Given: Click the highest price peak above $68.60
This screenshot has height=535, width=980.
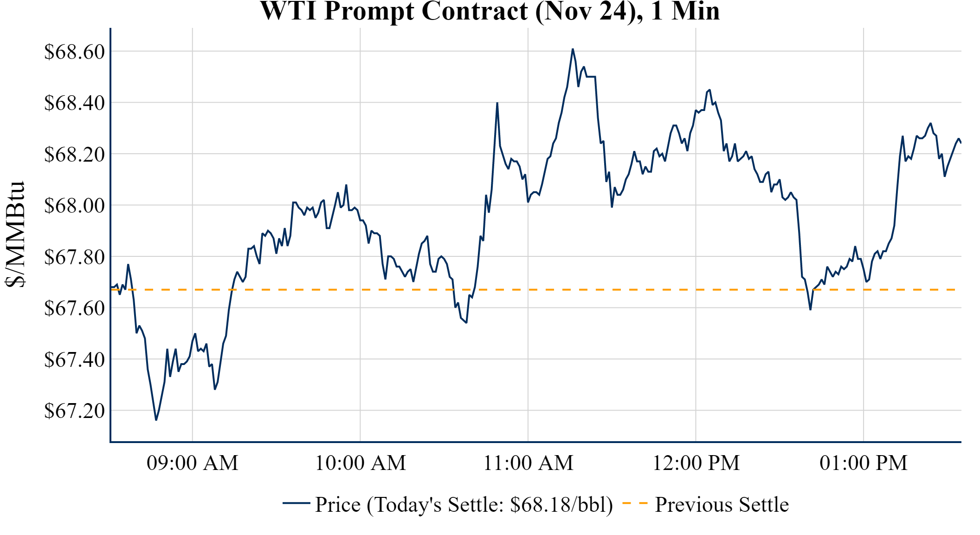Looking at the screenshot, I should (x=573, y=49).
